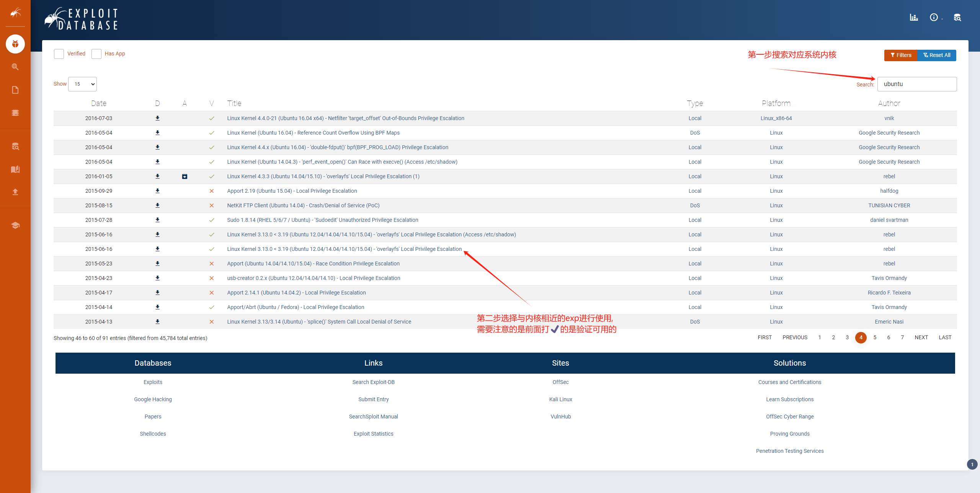The width and height of the screenshot is (980, 493).
Task: Open the About info icon in header
Action: point(934,18)
